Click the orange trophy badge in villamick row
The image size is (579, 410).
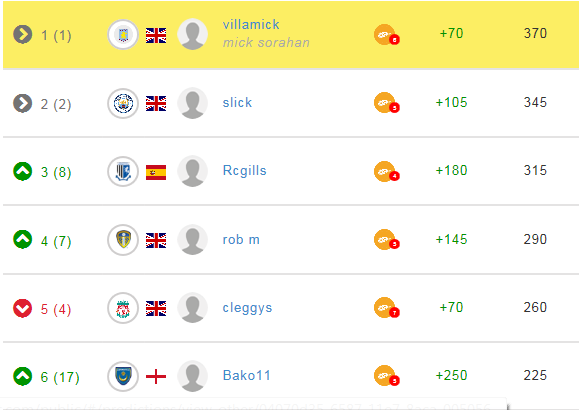(x=386, y=35)
